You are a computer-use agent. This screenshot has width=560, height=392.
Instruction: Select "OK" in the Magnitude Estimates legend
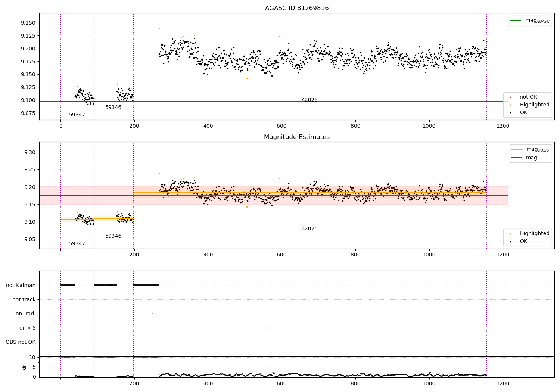pyautogui.click(x=523, y=242)
